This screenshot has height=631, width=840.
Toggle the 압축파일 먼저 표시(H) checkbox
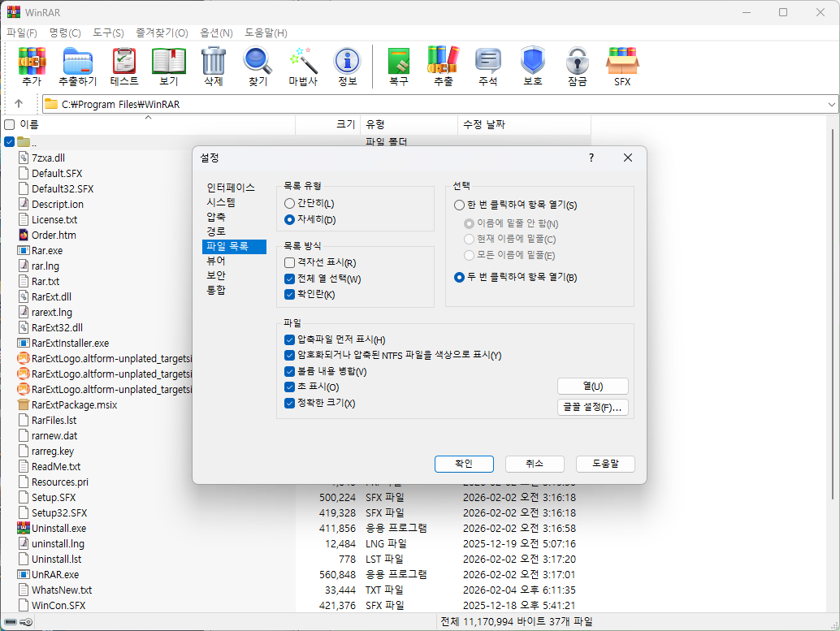click(x=290, y=339)
